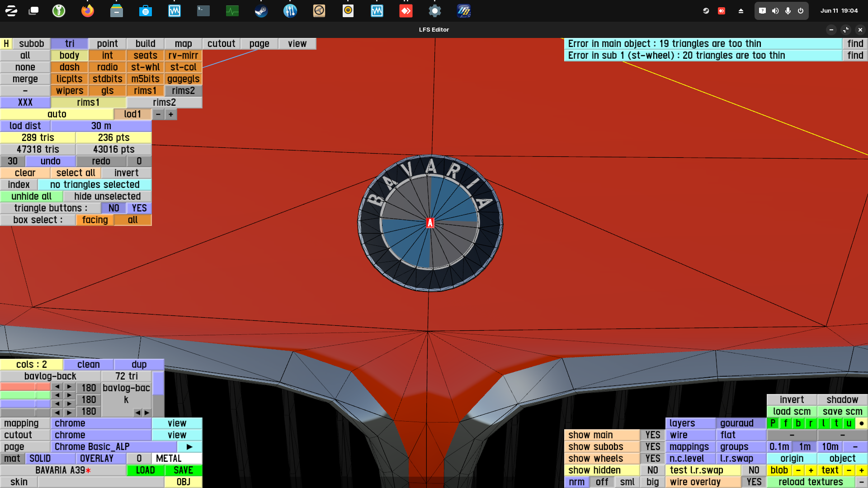Click plus next to lod1
The width and height of the screenshot is (868, 488).
pos(171,114)
